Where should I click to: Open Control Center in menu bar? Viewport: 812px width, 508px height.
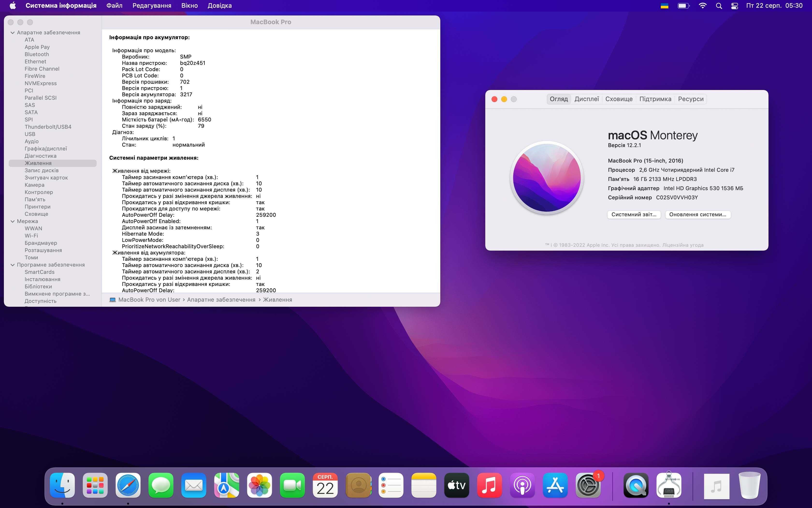coord(734,6)
